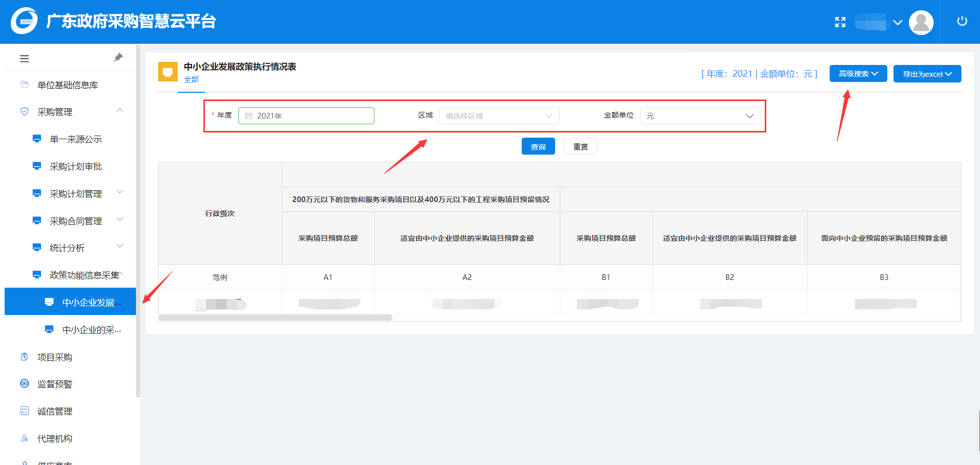Open user account dropdown arrow

[898, 23]
